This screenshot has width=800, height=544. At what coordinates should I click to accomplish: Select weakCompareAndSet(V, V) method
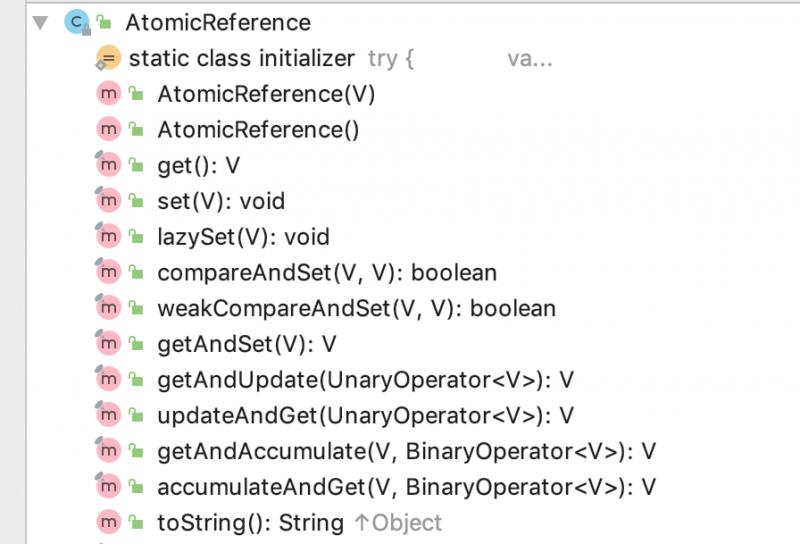point(356,308)
